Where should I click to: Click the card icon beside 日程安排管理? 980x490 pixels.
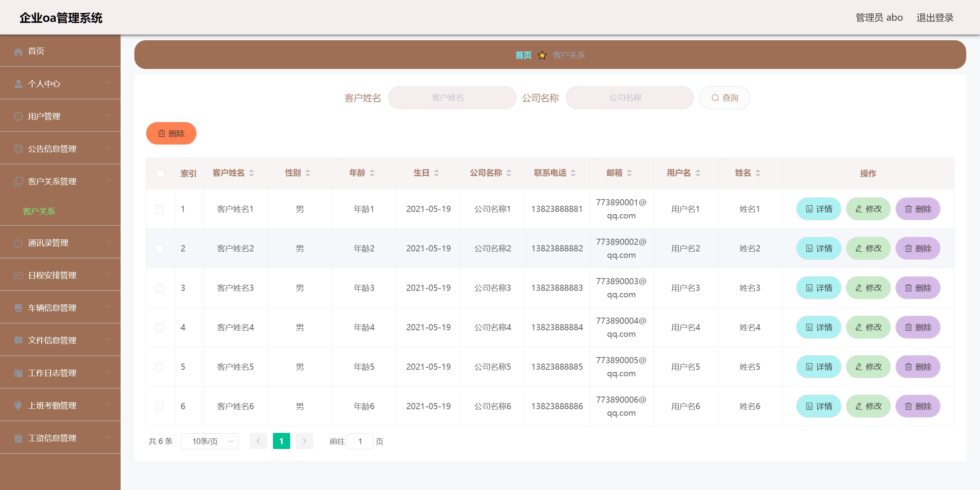tap(18, 275)
